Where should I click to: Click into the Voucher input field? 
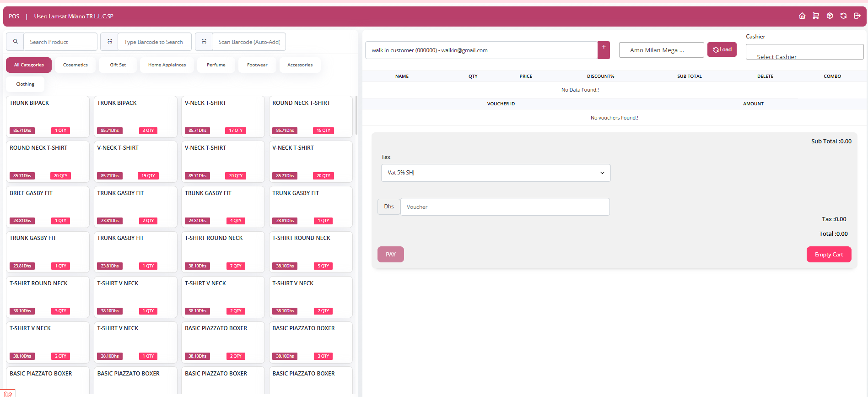click(x=505, y=207)
